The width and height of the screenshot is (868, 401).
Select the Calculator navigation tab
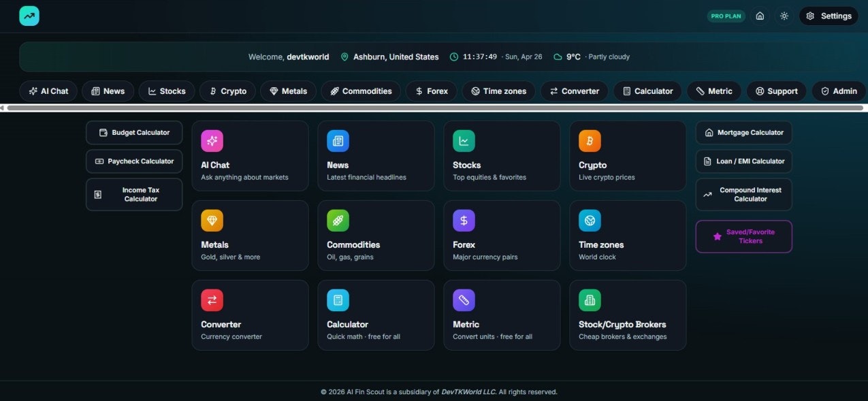coord(647,91)
